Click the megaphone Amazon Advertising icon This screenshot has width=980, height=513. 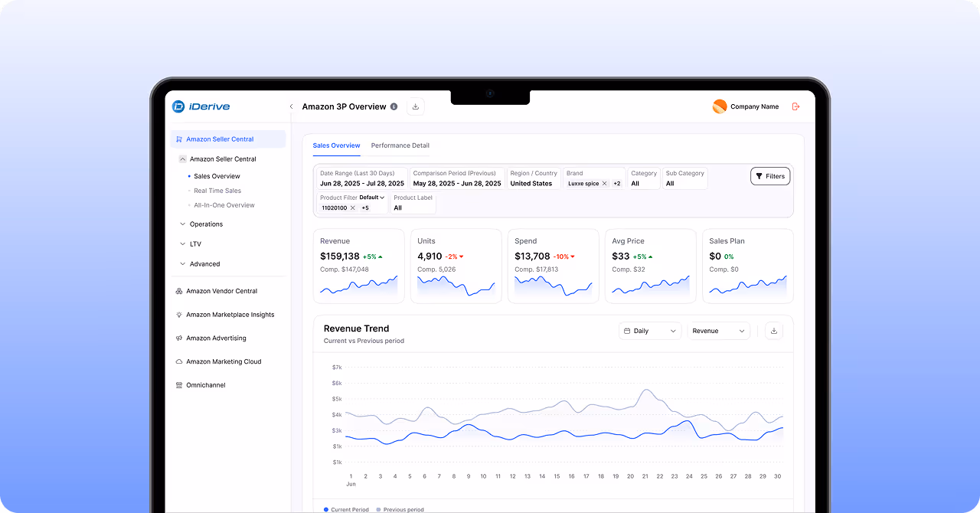(178, 338)
